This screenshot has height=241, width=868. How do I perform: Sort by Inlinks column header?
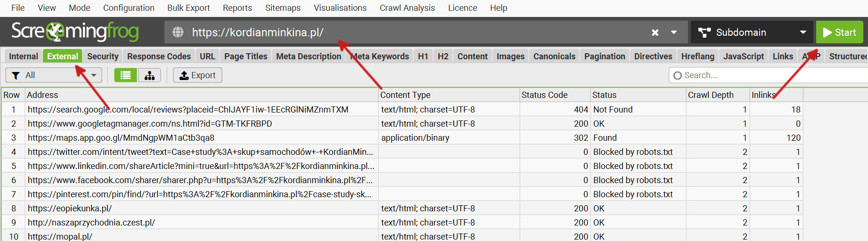pos(776,95)
